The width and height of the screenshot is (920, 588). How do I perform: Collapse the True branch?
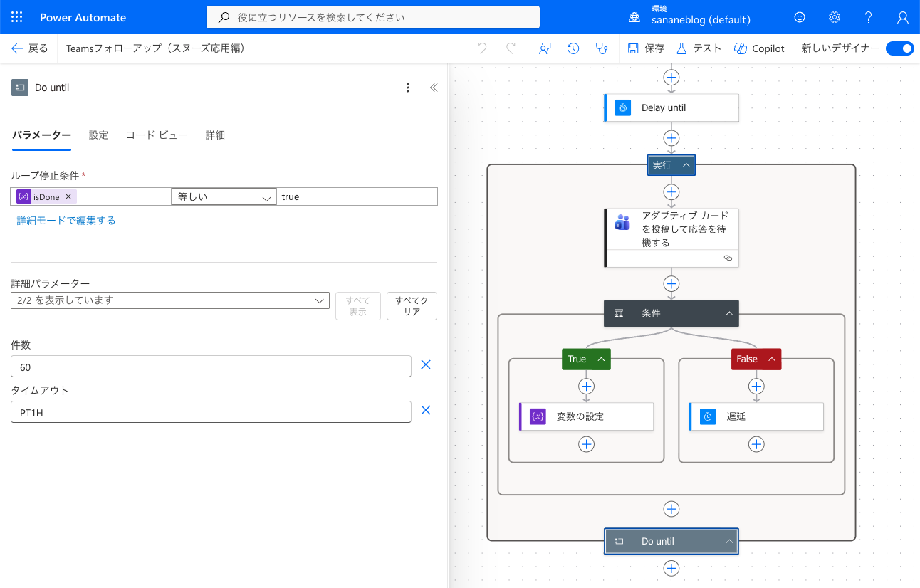[x=601, y=359]
